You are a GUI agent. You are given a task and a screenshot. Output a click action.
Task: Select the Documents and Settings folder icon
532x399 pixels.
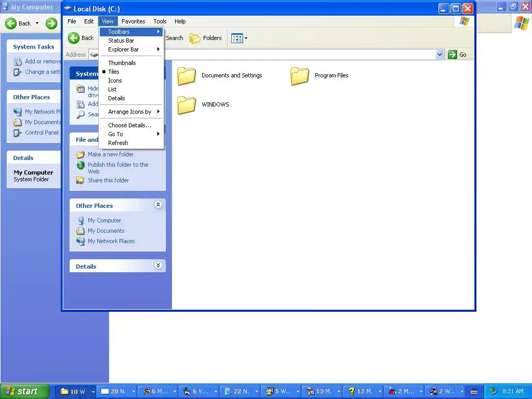point(187,75)
